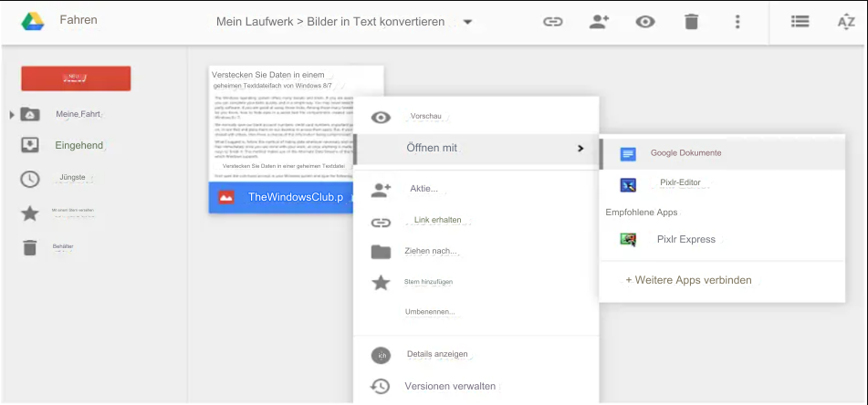The height and width of the screenshot is (405, 868).
Task: Click the Empfohlene Apps heading
Action: click(642, 213)
